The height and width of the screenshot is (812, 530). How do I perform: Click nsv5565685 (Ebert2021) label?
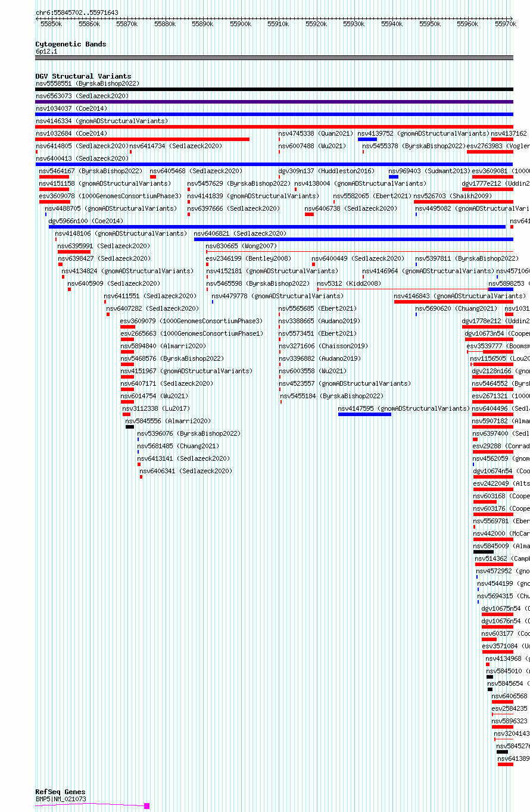[319, 308]
